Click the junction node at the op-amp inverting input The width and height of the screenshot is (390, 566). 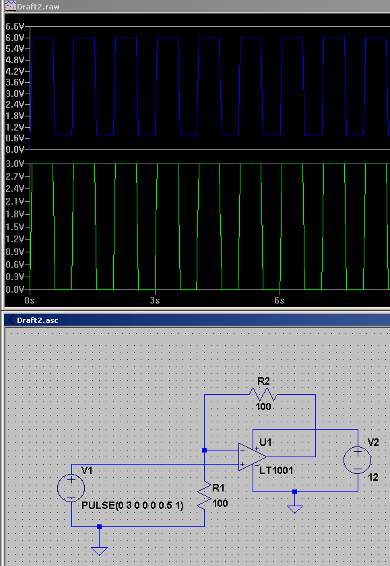(204, 450)
